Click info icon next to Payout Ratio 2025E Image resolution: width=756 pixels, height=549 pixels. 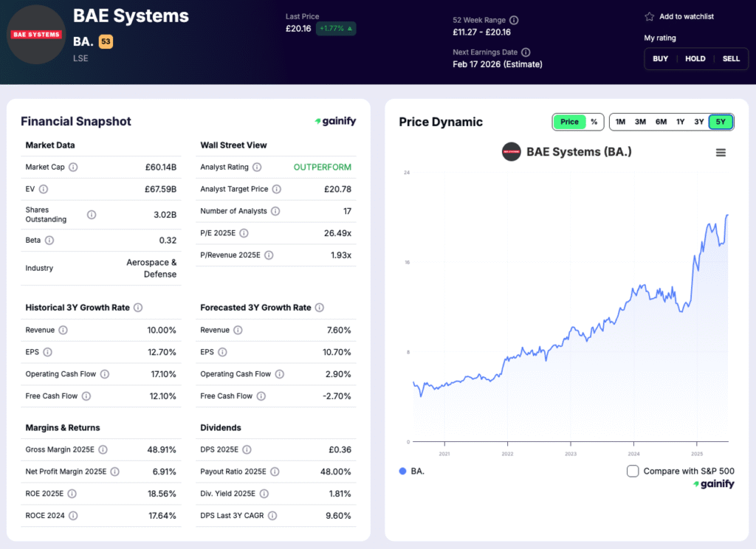coord(275,472)
